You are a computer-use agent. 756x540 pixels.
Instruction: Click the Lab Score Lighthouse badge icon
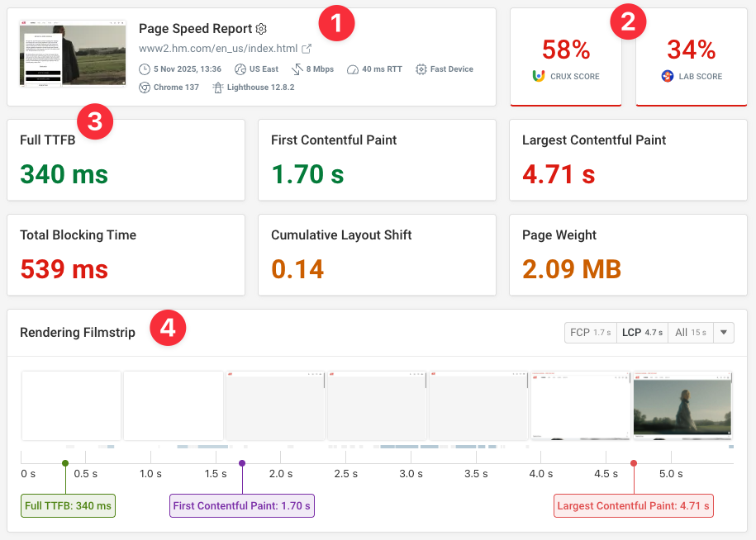tap(667, 76)
